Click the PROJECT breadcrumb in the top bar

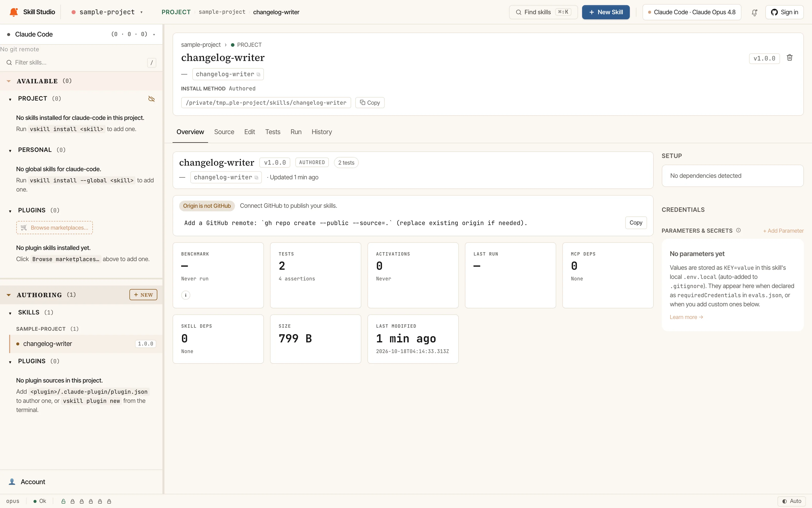click(x=176, y=12)
